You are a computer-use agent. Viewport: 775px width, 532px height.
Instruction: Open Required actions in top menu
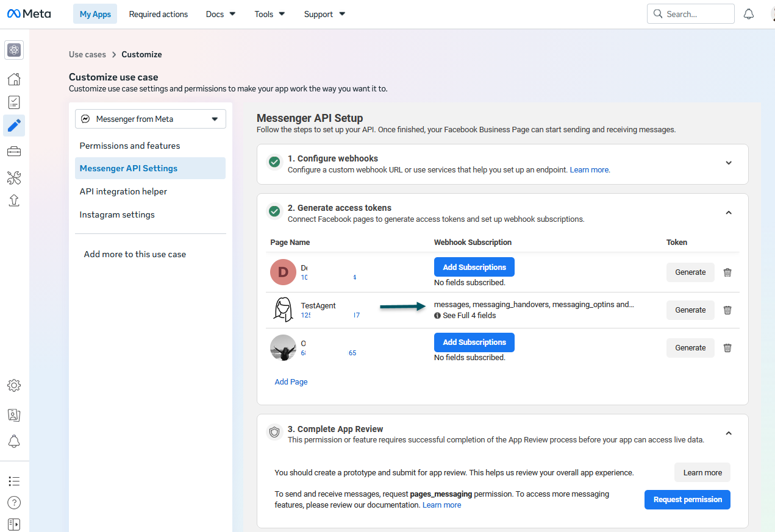click(x=159, y=14)
